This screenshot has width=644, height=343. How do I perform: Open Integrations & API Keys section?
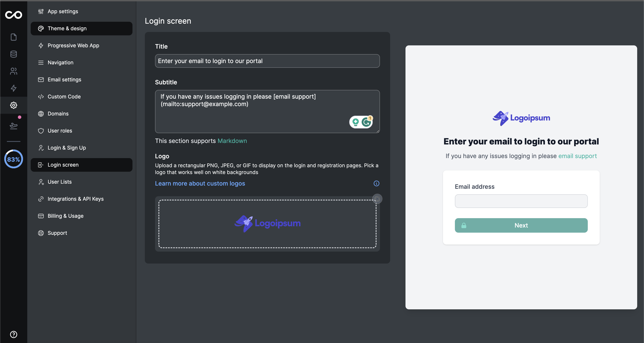76,199
